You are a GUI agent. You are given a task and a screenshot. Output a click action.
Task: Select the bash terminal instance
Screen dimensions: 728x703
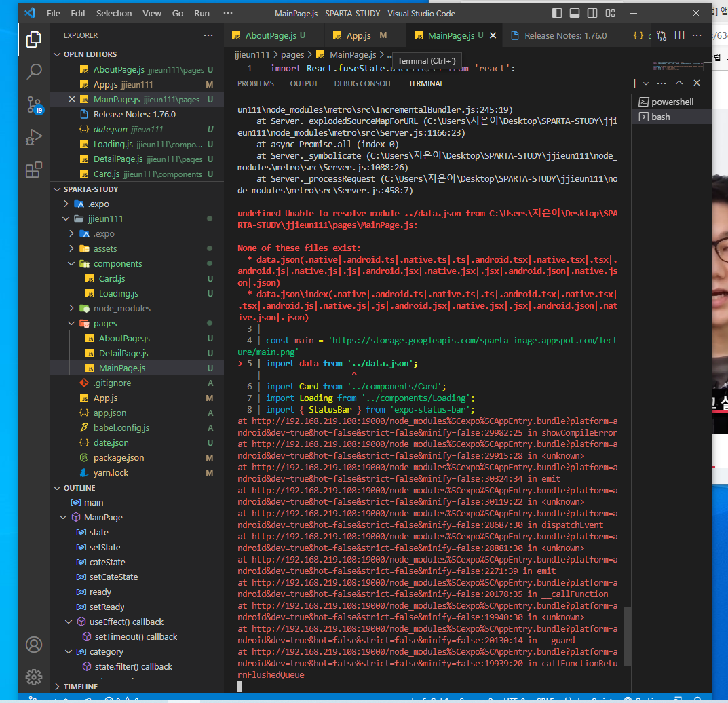[x=672, y=117]
